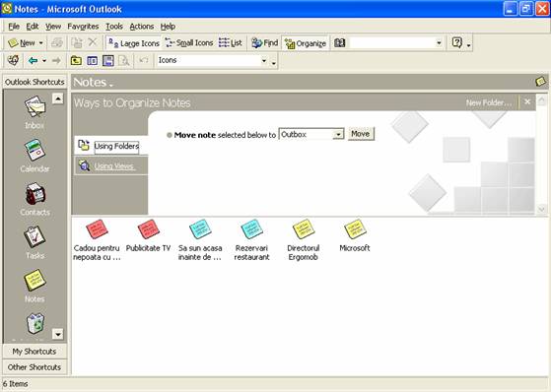Toggle the Small Icons view
The height and width of the screenshot is (392, 551).
pyautogui.click(x=189, y=43)
